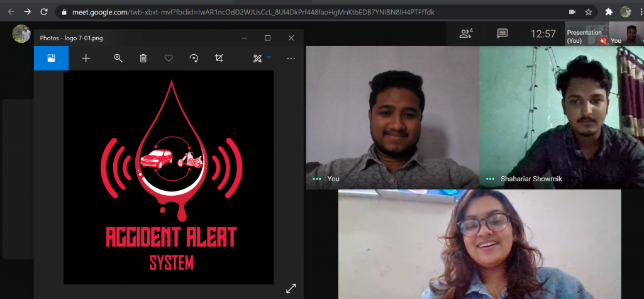Go forward in browser history
Viewport: 644px width, 299px height.
27,12
